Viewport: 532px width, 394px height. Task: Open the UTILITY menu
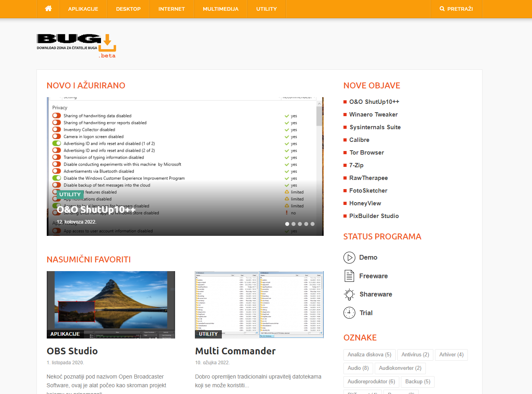(267, 9)
